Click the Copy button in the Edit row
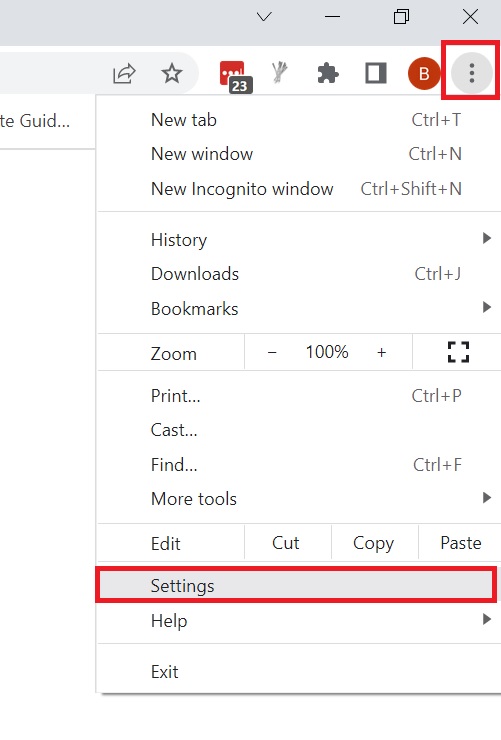The width and height of the screenshot is (501, 740). coord(375,543)
